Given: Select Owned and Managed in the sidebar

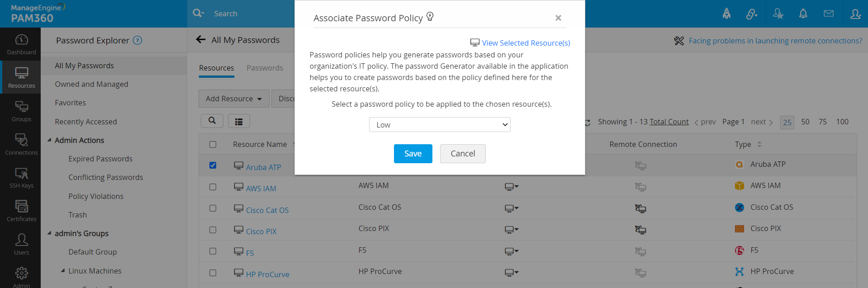Looking at the screenshot, I should click(91, 84).
